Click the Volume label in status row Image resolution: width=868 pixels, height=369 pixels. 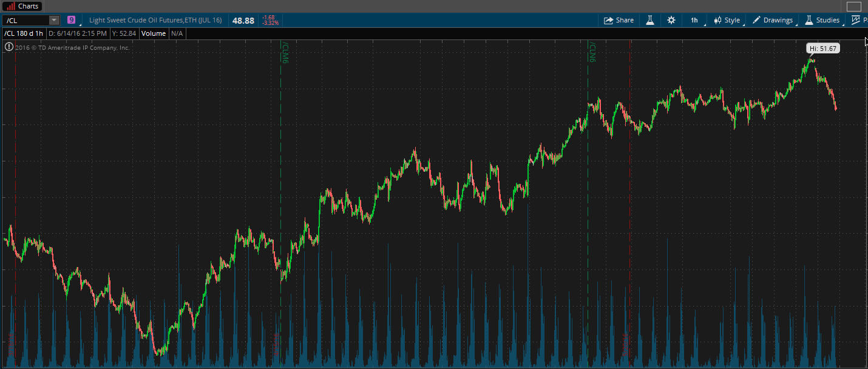point(154,33)
